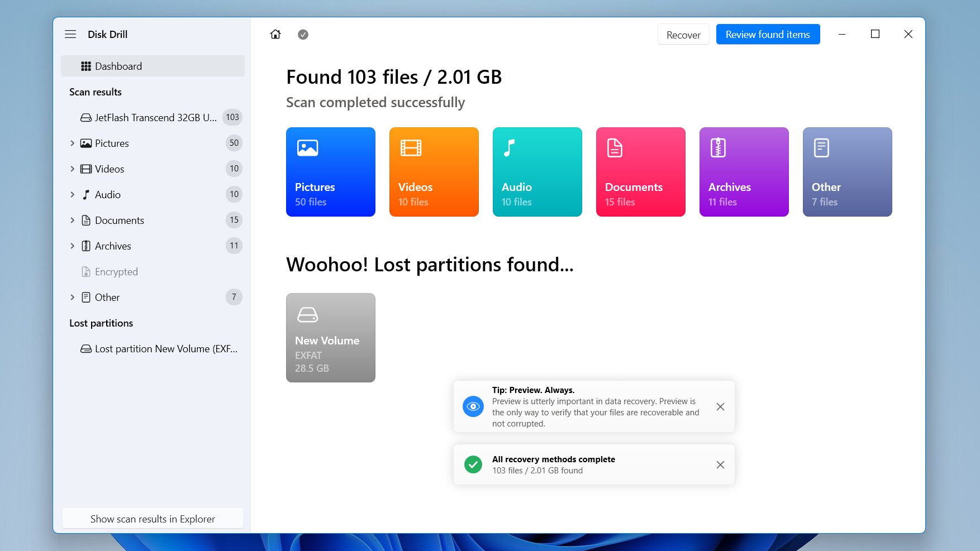This screenshot has height=551, width=980.
Task: Click the Encrypted lock file icon
Action: tap(86, 272)
